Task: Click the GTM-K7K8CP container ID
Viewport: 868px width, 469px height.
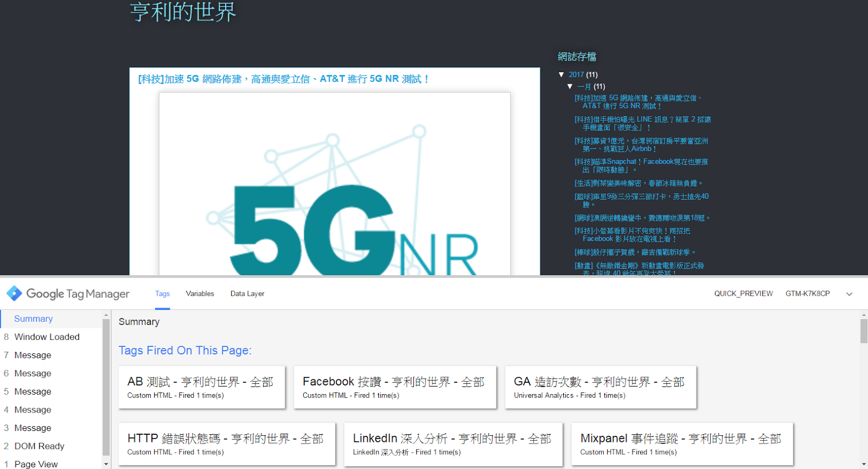Action: [807, 294]
